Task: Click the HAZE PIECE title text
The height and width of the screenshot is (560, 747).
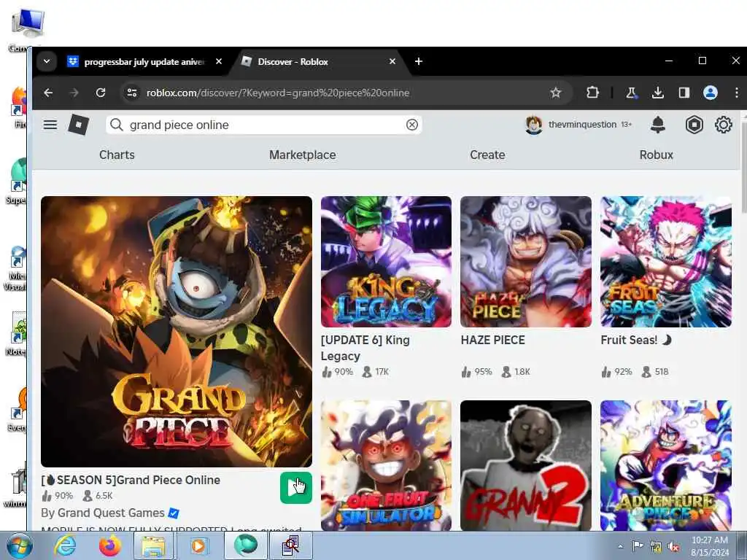Action: 492,340
